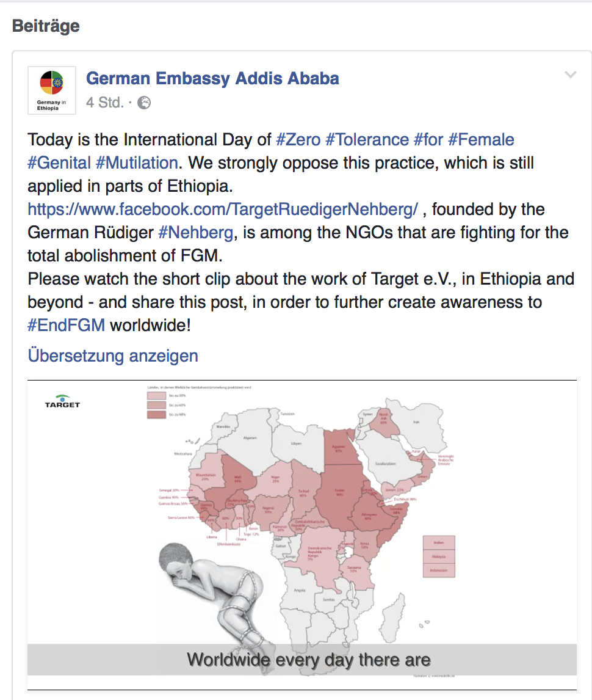Open the #for hashtag
Image resolution: width=592 pixels, height=700 pixels.
click(428, 140)
